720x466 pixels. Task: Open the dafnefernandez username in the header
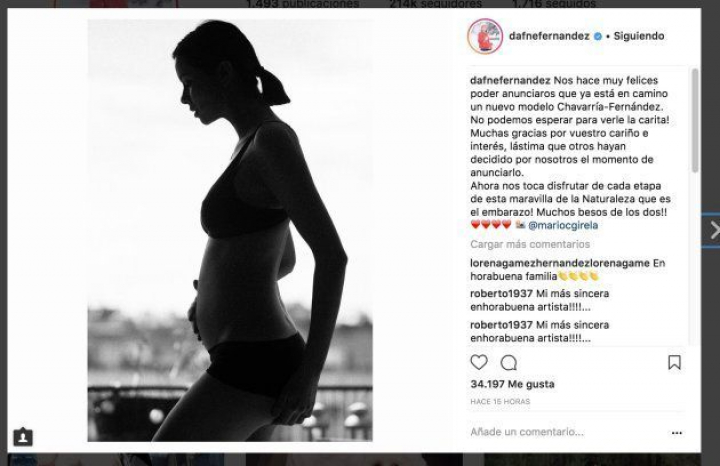(549, 36)
